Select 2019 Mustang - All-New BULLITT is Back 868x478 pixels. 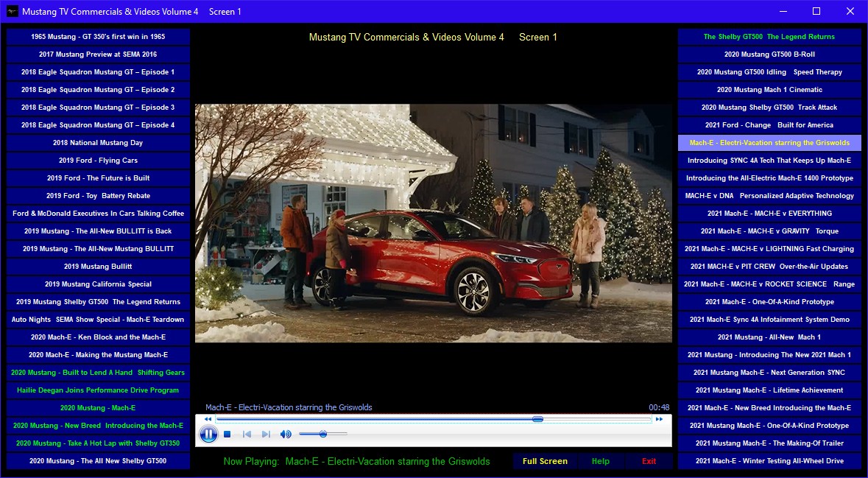pos(98,231)
